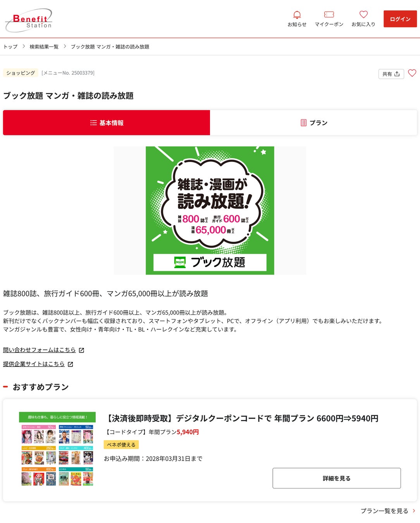
Task: Click the 詳細を見る button
Action: [337, 478]
